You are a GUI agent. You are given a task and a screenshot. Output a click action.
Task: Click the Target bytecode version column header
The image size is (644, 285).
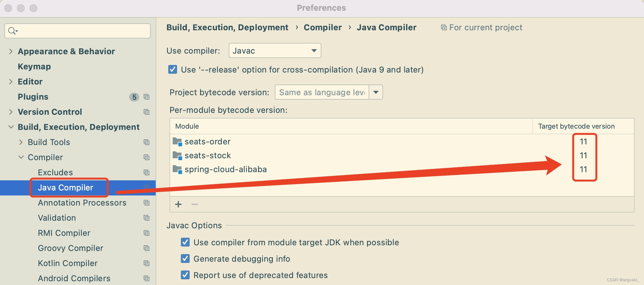point(583,126)
